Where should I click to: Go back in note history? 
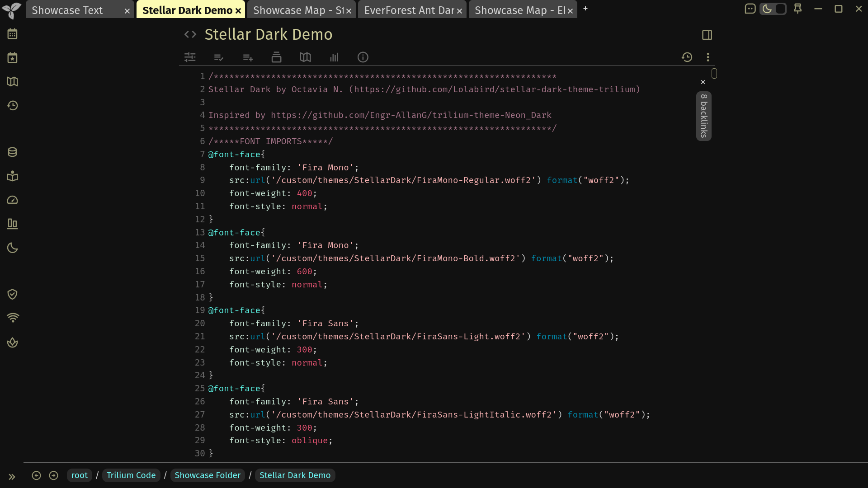click(x=36, y=475)
